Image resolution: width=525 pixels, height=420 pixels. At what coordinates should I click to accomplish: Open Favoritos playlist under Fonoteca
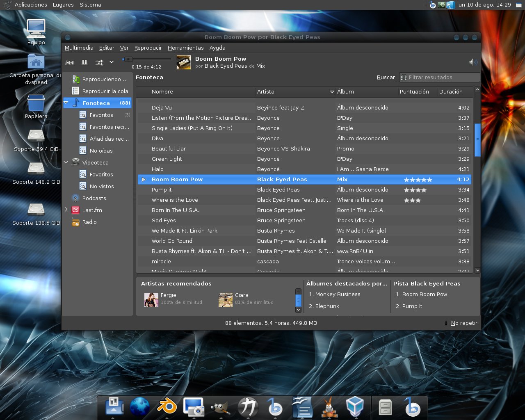101,115
